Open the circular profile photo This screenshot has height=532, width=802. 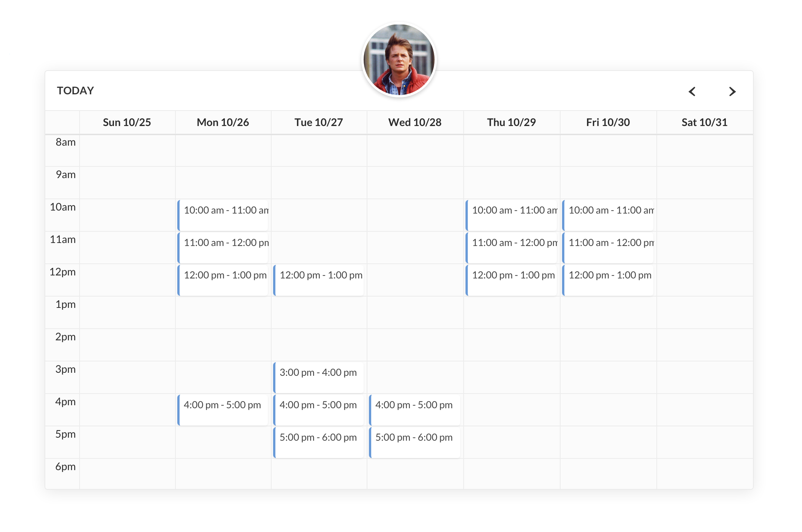click(399, 60)
